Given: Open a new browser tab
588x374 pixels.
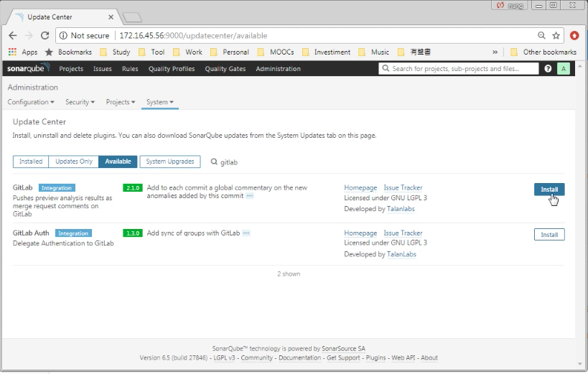Looking at the screenshot, I should (x=132, y=17).
